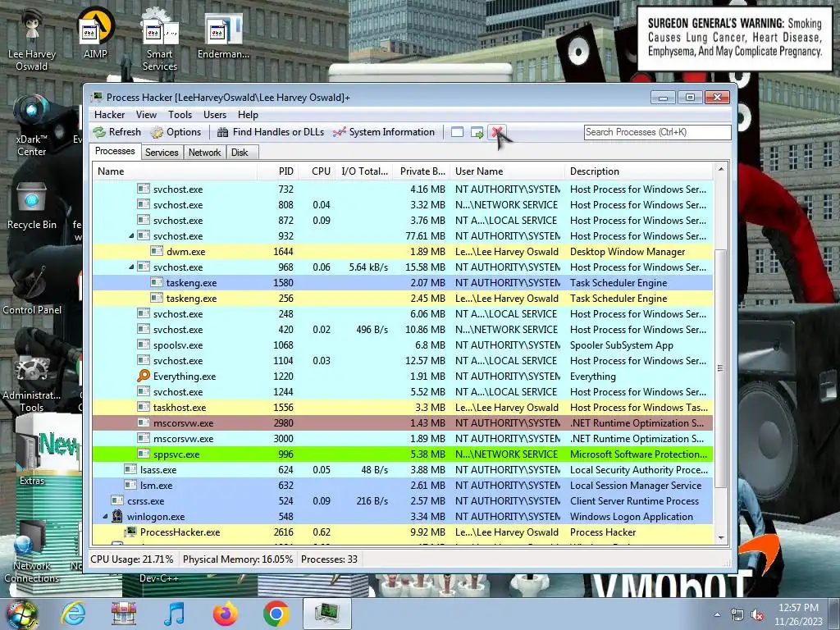840x630 pixels.
Task: Sort by the PID column header
Action: [x=277, y=171]
